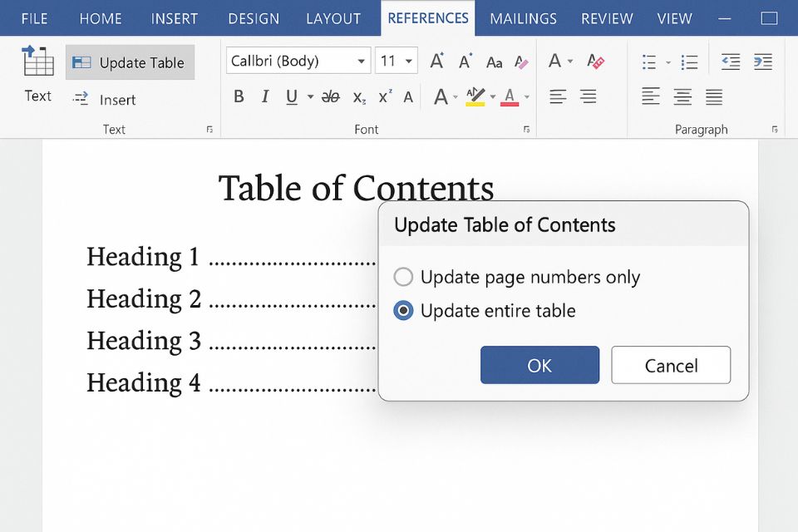
Task: Open the DESIGN ribbon tab
Action: click(x=254, y=18)
